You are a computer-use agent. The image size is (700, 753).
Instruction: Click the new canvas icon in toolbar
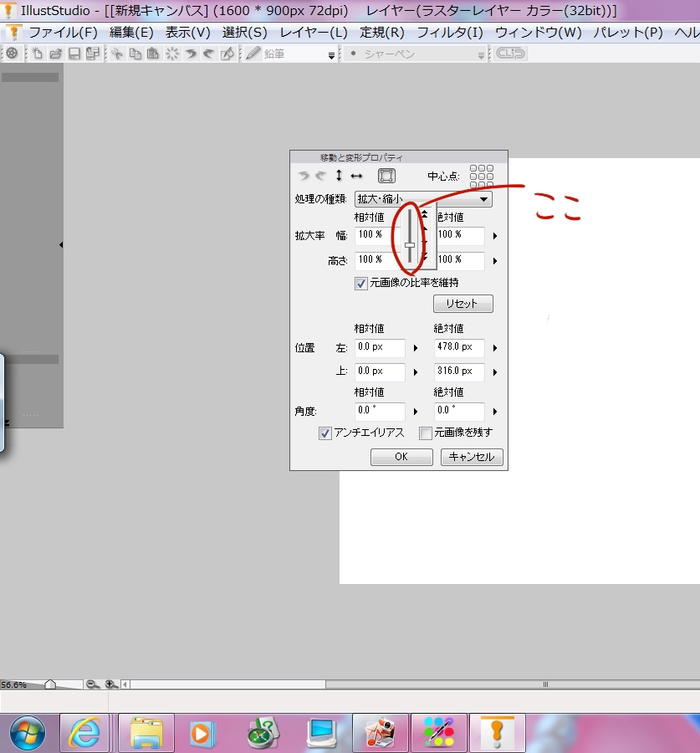tap(38, 54)
